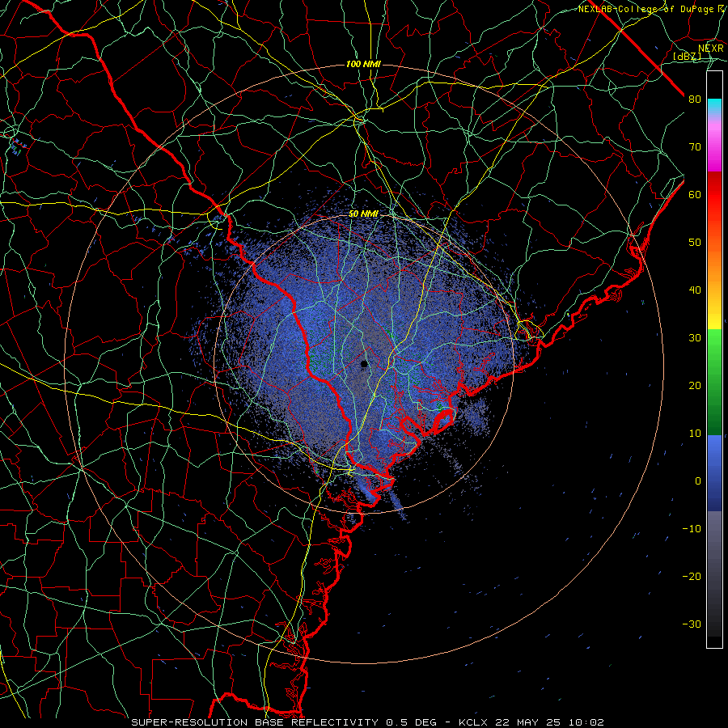Click the [dBZ] unit label
This screenshot has width=728, height=728.
point(687,57)
